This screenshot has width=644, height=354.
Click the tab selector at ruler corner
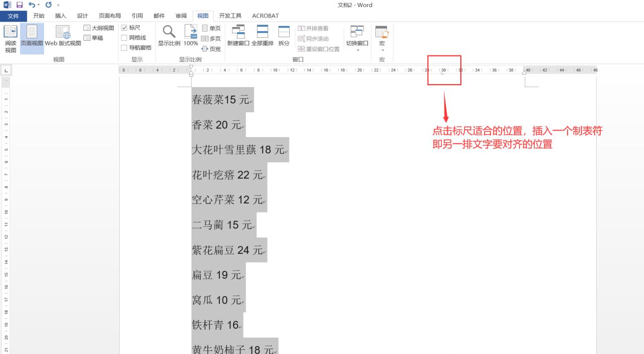[x=5, y=70]
